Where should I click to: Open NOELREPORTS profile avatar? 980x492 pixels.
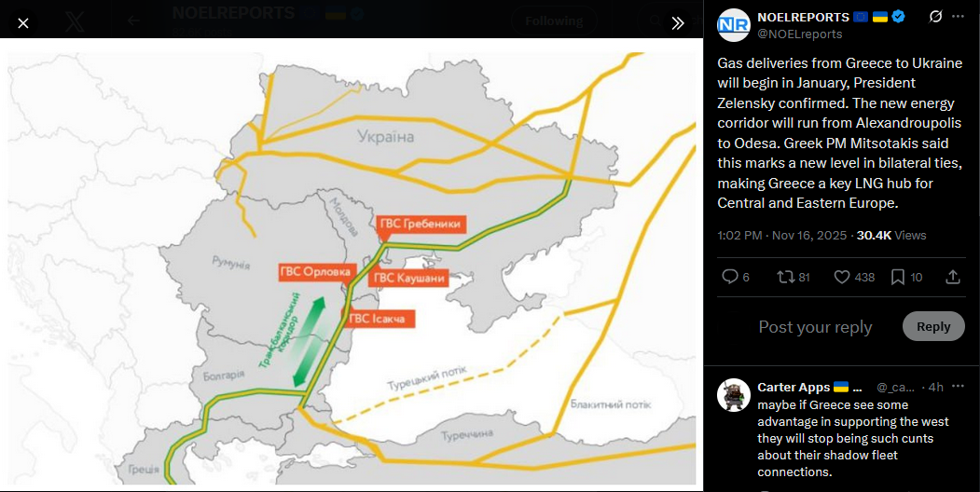[x=734, y=25]
